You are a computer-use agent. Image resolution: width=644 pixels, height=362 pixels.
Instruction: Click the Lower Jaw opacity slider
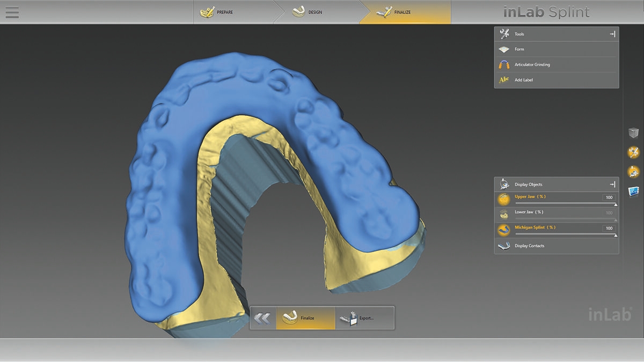click(565, 219)
